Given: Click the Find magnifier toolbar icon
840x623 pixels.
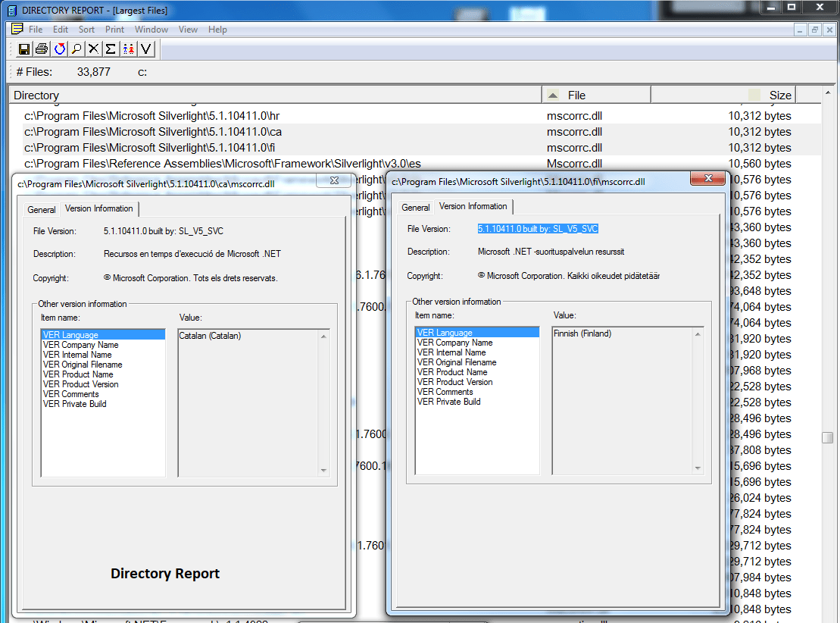Looking at the screenshot, I should (76, 49).
